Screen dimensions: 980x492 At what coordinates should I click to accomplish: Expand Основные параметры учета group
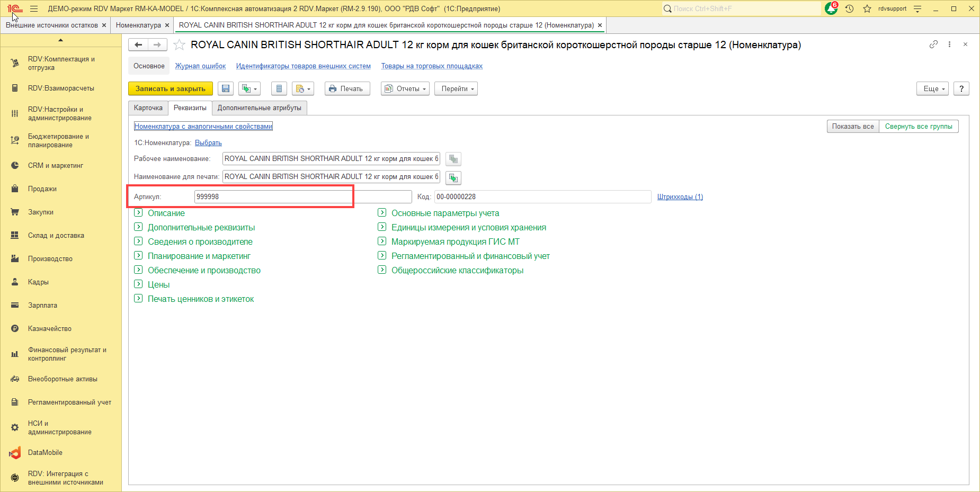[439, 213]
